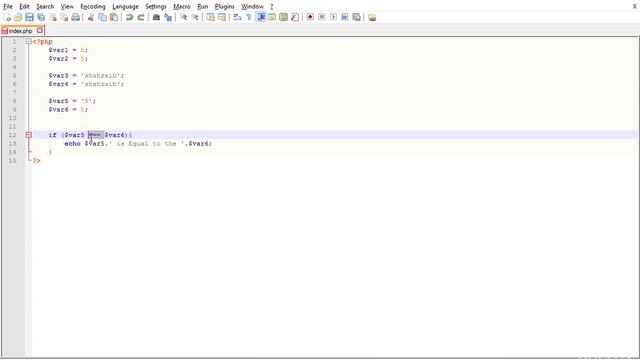Toggle the function list icon

coord(295,17)
